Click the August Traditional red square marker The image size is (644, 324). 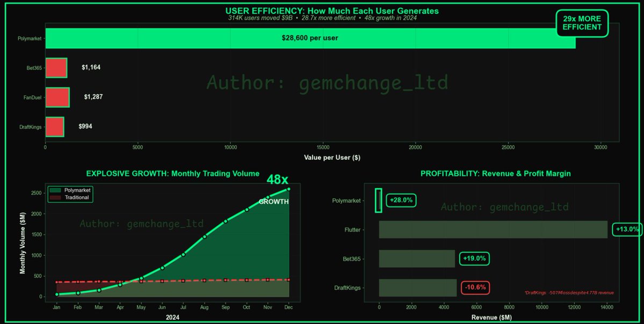(204, 281)
